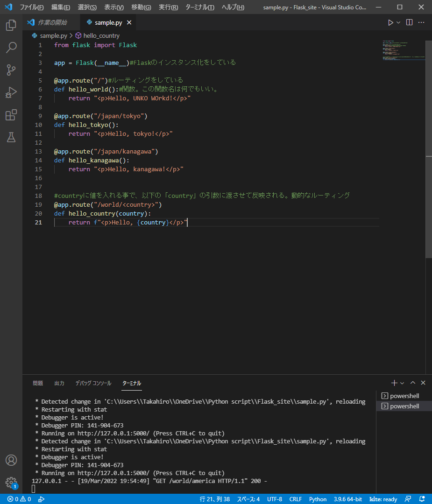This screenshot has width=432, height=504.
Task: Open the new terminal launch profile dropdown
Action: [402, 383]
